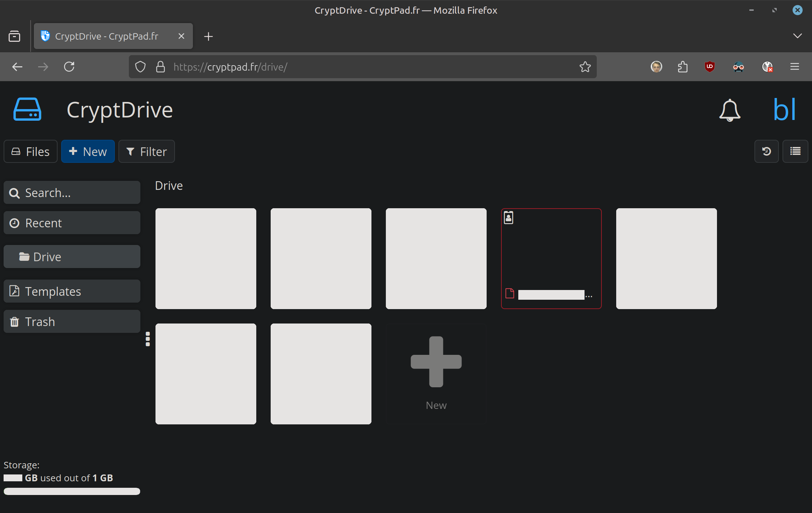Click the notifications bell icon
This screenshot has height=513, width=812.
pyautogui.click(x=730, y=110)
